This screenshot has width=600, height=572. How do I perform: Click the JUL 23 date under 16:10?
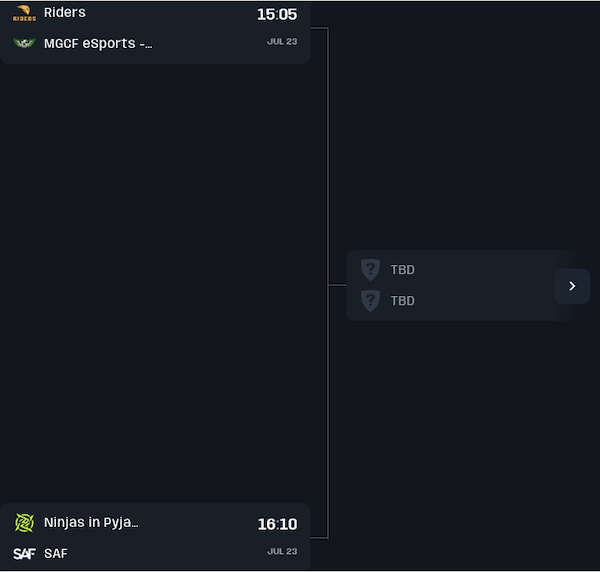point(282,551)
